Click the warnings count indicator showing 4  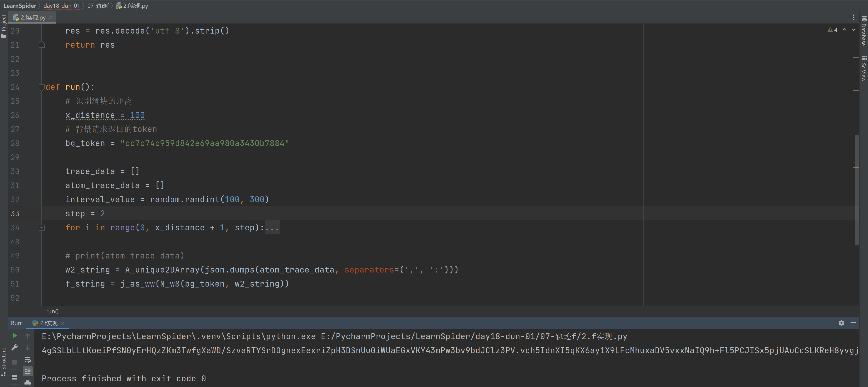click(x=833, y=30)
